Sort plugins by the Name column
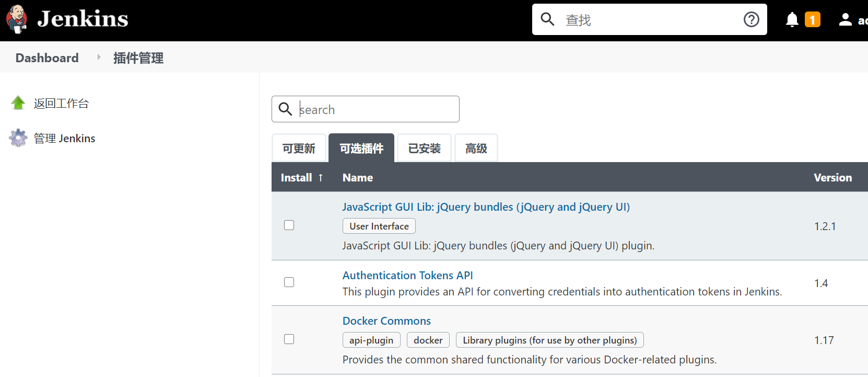The image size is (868, 377). click(358, 178)
